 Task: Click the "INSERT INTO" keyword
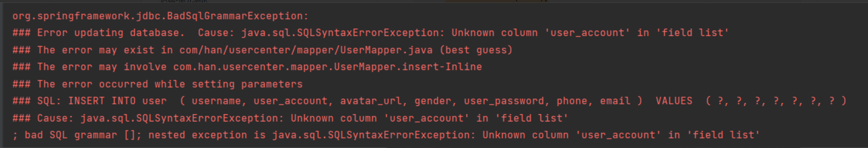pos(102,101)
